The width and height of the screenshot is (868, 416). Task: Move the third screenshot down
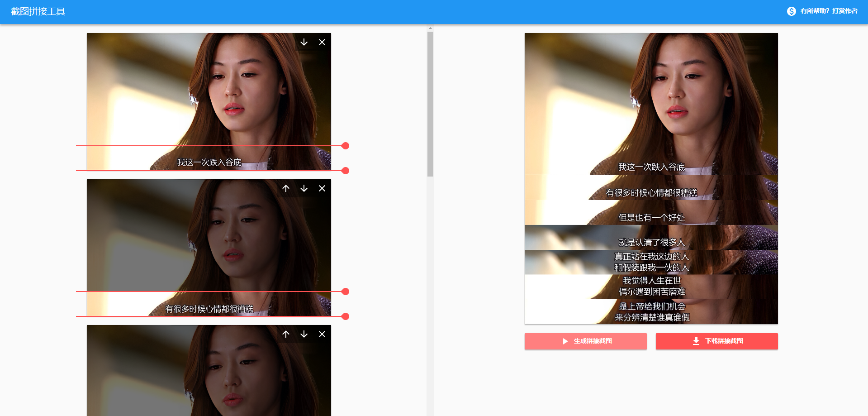(304, 334)
